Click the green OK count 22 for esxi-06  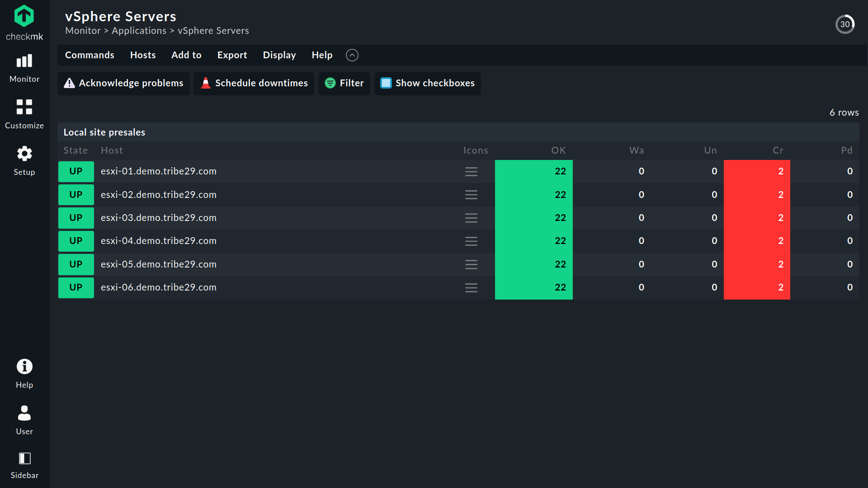[533, 287]
